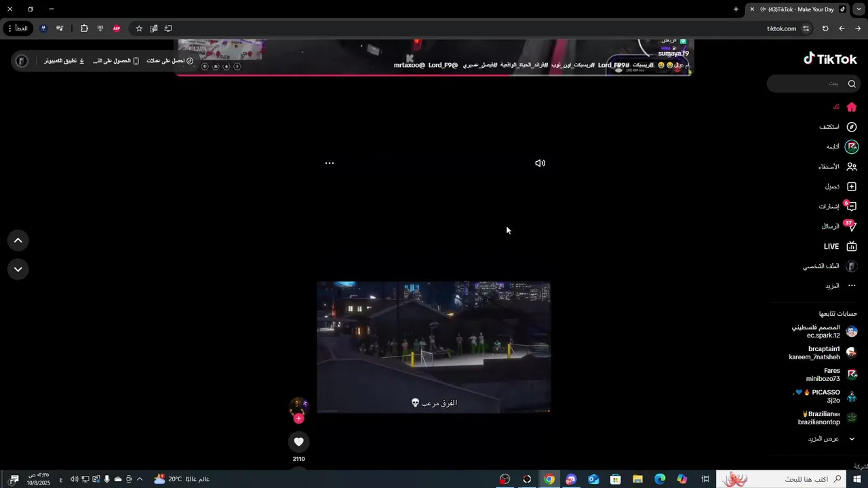Open Messages (الرسائل) inbox

pyautogui.click(x=839, y=226)
